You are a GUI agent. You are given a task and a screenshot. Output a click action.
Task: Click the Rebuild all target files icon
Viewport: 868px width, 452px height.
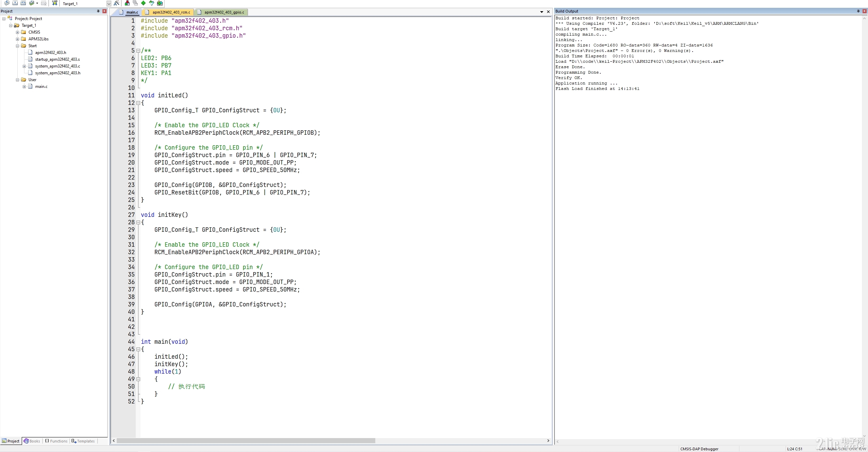23,3
